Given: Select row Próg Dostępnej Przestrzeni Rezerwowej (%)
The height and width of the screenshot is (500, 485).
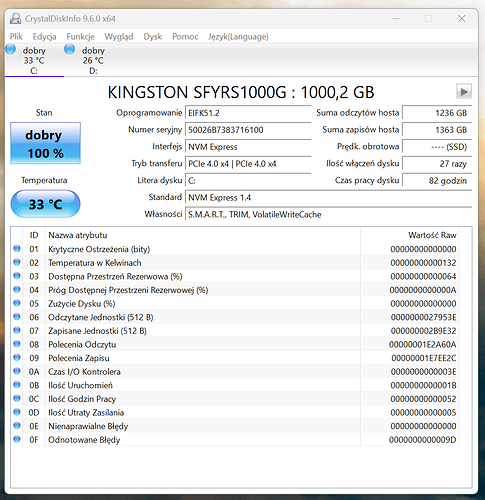Looking at the screenshot, I should [235, 290].
